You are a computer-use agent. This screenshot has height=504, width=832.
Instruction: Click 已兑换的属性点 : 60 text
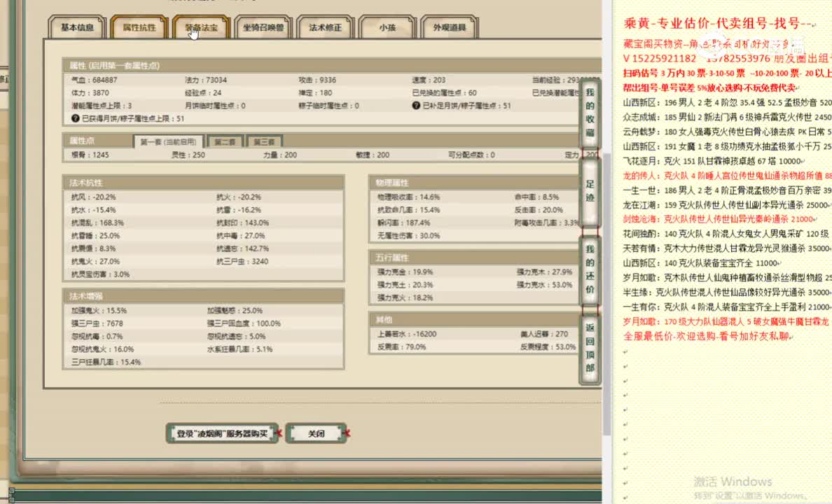pos(444,93)
